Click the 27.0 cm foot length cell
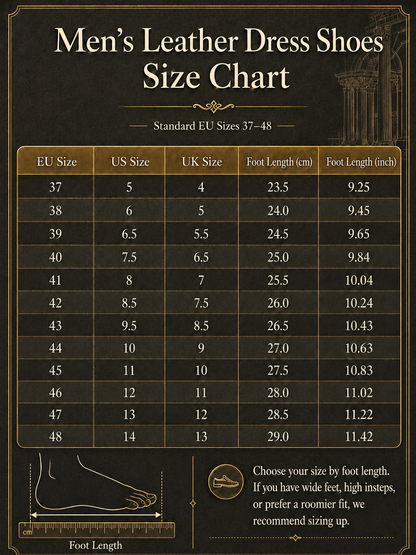 278,348
